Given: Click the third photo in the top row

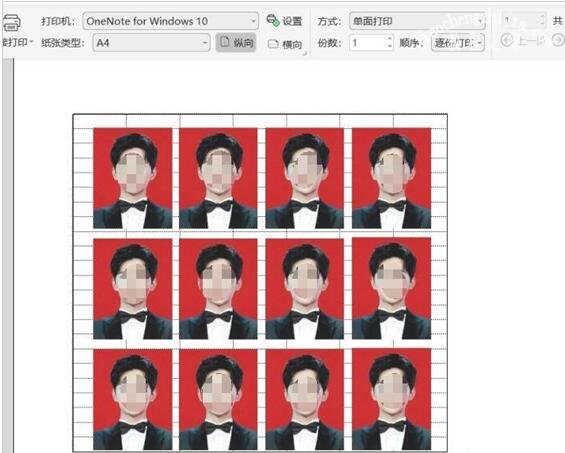Looking at the screenshot, I should click(305, 178).
